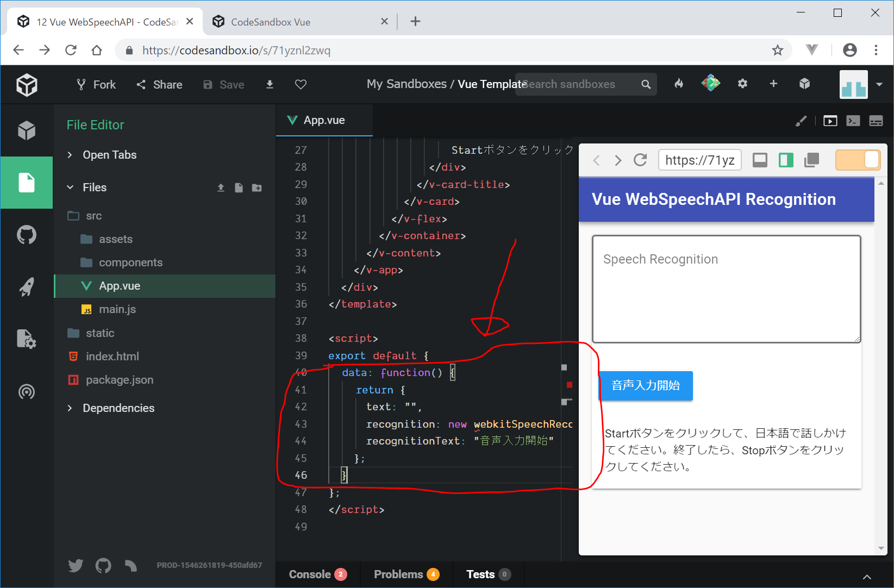894x588 pixels.
Task: Open the Share menu
Action: click(x=159, y=84)
